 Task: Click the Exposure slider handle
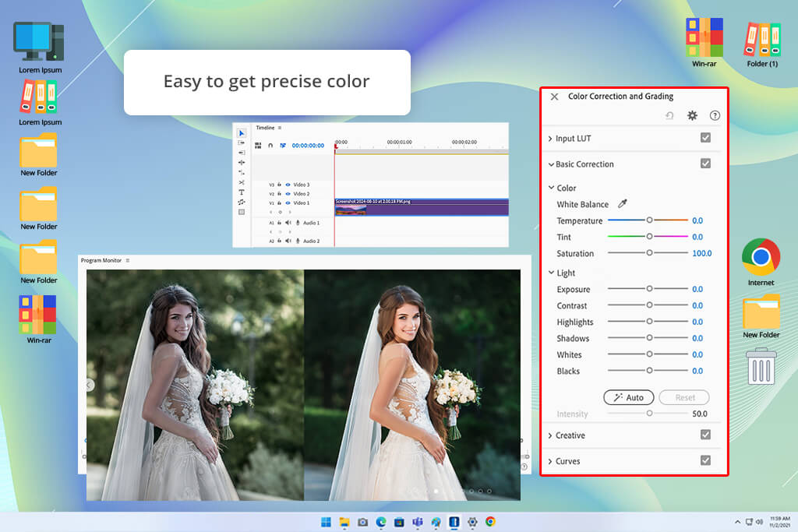649,288
